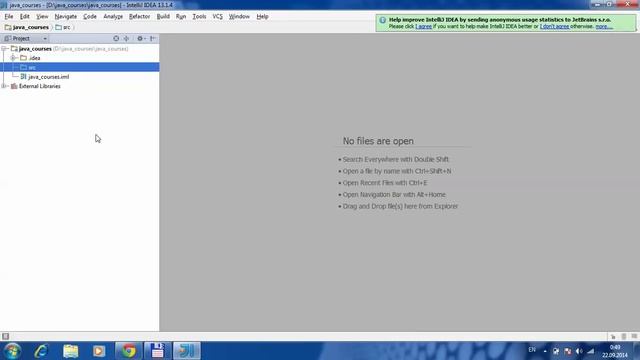Show hidden tray icons arrow
640x360 pixels.
(x=545, y=351)
